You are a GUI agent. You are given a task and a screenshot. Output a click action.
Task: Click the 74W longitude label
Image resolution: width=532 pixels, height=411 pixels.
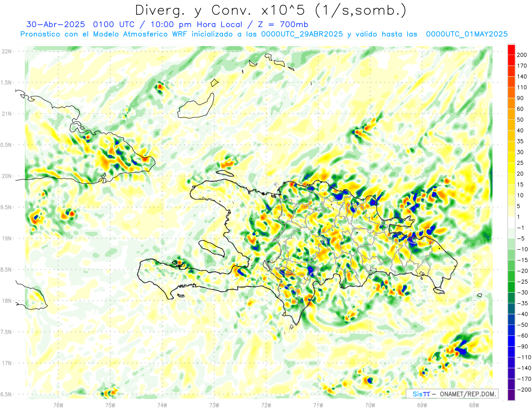pos(162,405)
